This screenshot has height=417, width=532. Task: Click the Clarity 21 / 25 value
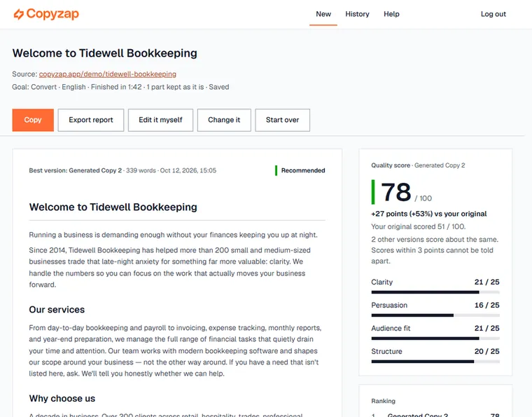(x=487, y=282)
